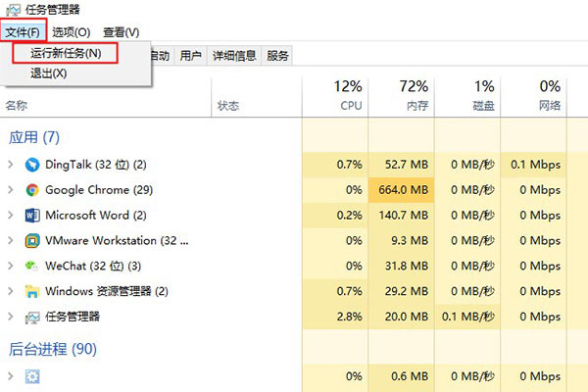The image size is (588, 392).
Task: Switch to the partially hidden 启动 tab
Action: 162,56
